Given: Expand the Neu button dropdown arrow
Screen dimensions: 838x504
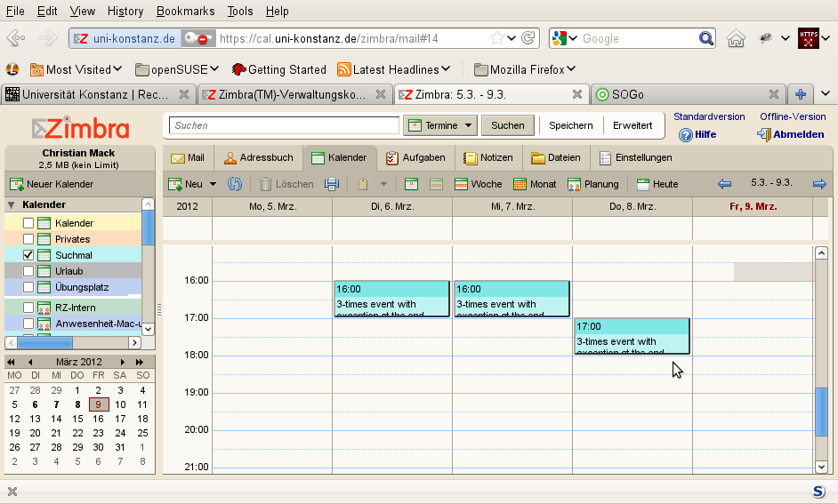Looking at the screenshot, I should [213, 184].
